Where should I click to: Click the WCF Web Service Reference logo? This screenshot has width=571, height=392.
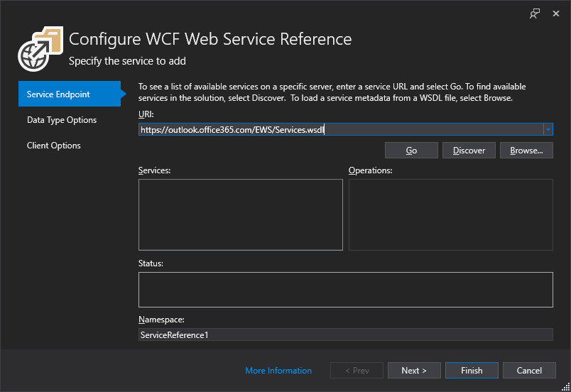click(40, 49)
